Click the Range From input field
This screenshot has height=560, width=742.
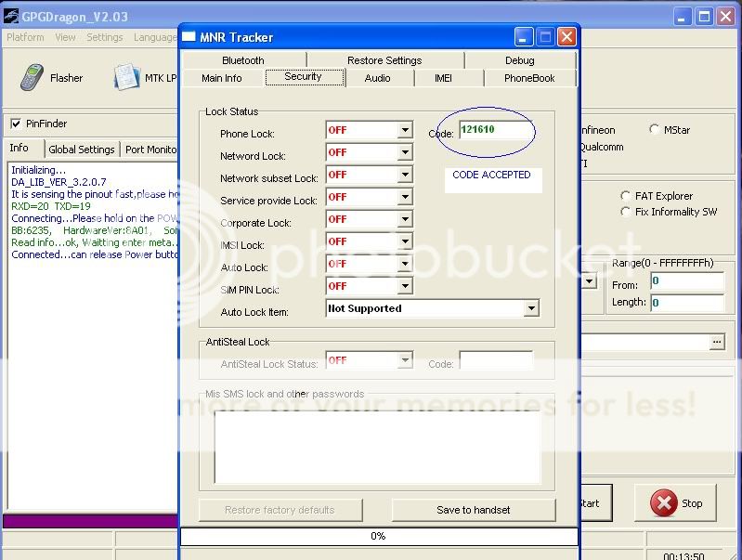pyautogui.click(x=687, y=281)
